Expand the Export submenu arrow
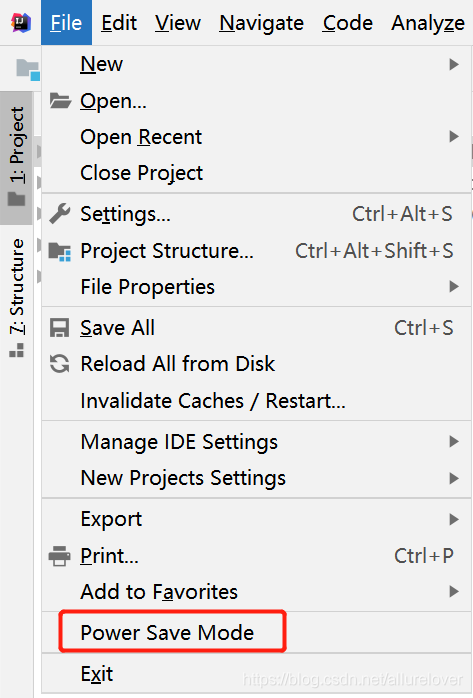Screen dimensions: 473x698 coord(454,519)
